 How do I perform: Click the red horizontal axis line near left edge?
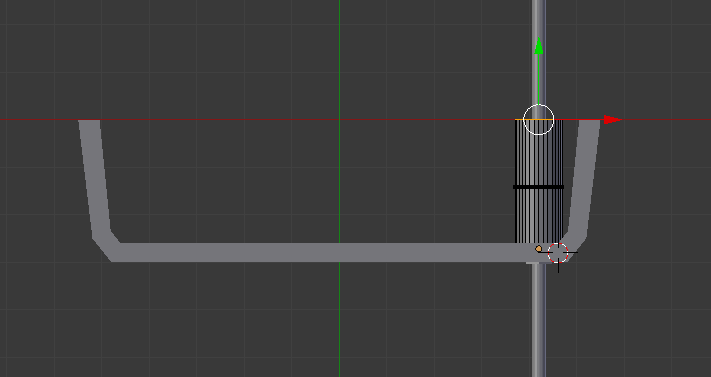39,120
